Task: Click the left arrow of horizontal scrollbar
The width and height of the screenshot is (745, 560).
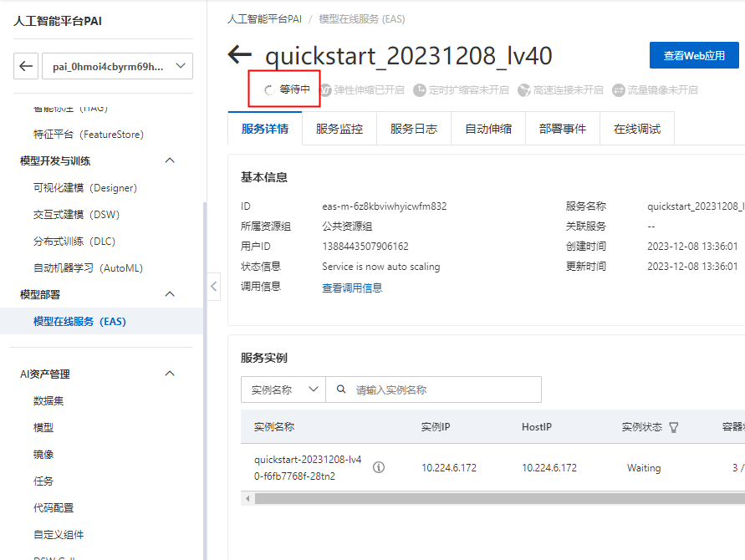Action: point(247,498)
